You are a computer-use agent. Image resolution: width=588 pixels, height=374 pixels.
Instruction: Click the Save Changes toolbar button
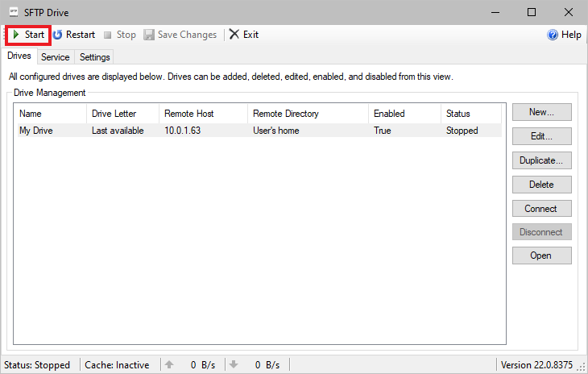coord(180,35)
